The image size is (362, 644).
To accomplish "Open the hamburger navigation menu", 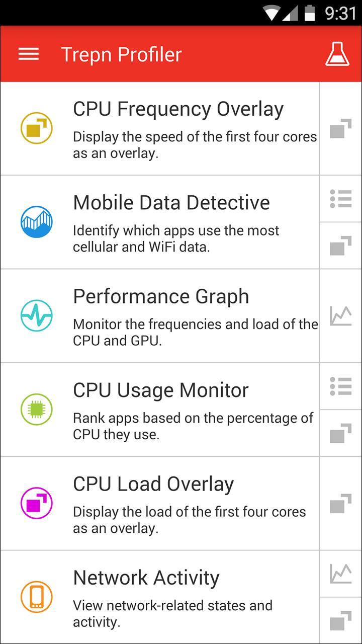I will click(29, 54).
